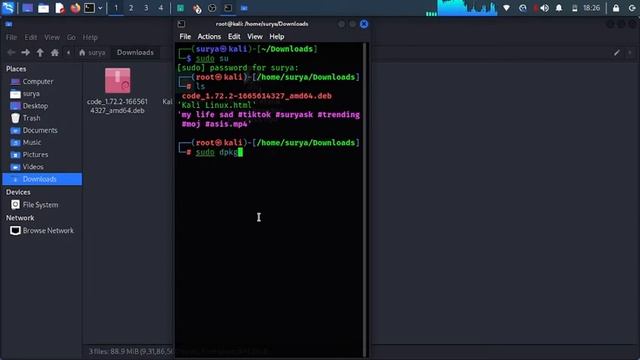
Task: Select Downloads in Places sidebar
Action: pos(42,179)
